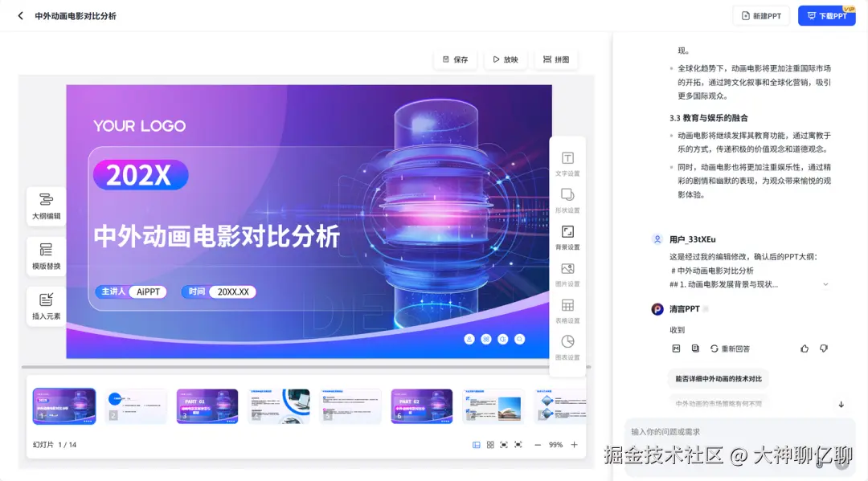Toggle the slide grid view icon
This screenshot has width=868, height=481.
[x=491, y=444]
